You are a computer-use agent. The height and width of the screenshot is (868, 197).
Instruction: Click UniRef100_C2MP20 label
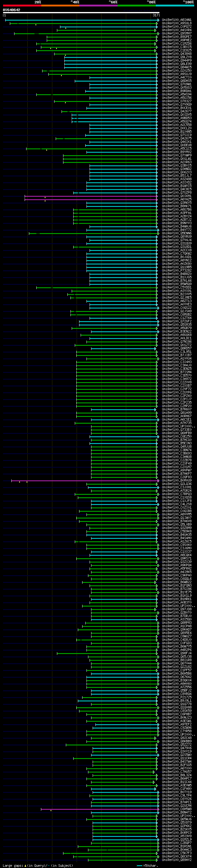pyautogui.click(x=177, y=406)
